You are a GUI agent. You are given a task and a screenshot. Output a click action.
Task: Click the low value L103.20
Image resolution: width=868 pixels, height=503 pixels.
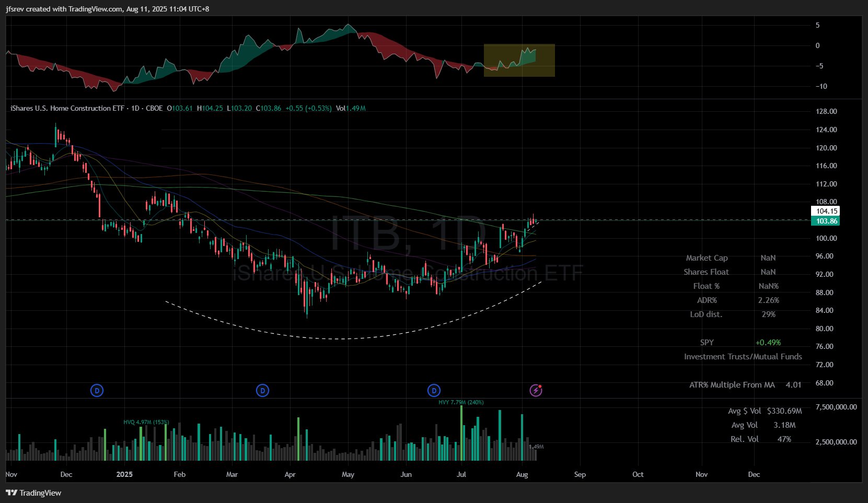pos(239,108)
